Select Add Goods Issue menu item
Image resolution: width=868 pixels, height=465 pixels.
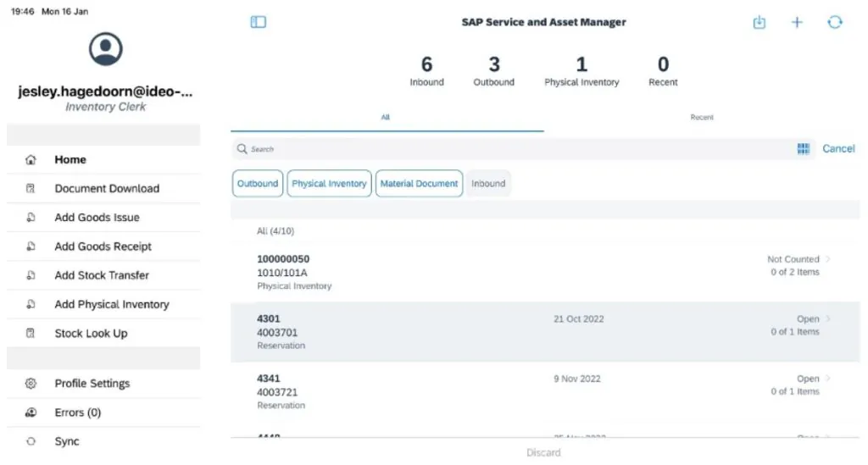pos(103,218)
